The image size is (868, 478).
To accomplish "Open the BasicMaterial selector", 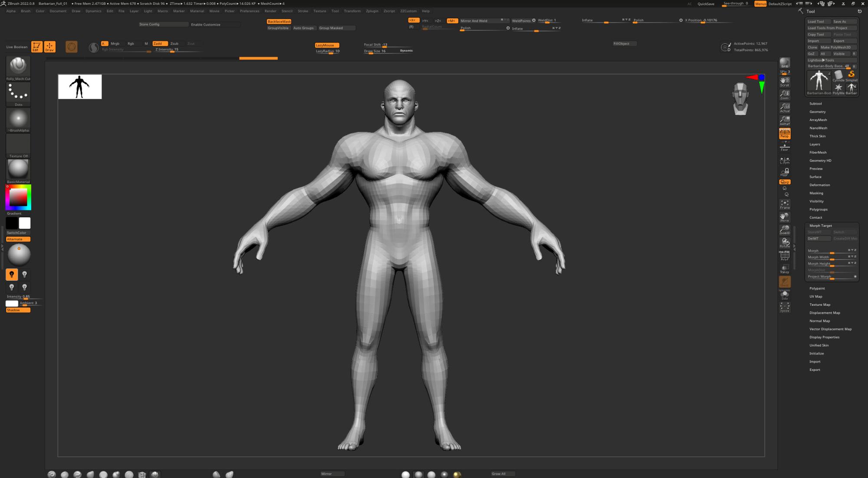I will [x=18, y=171].
